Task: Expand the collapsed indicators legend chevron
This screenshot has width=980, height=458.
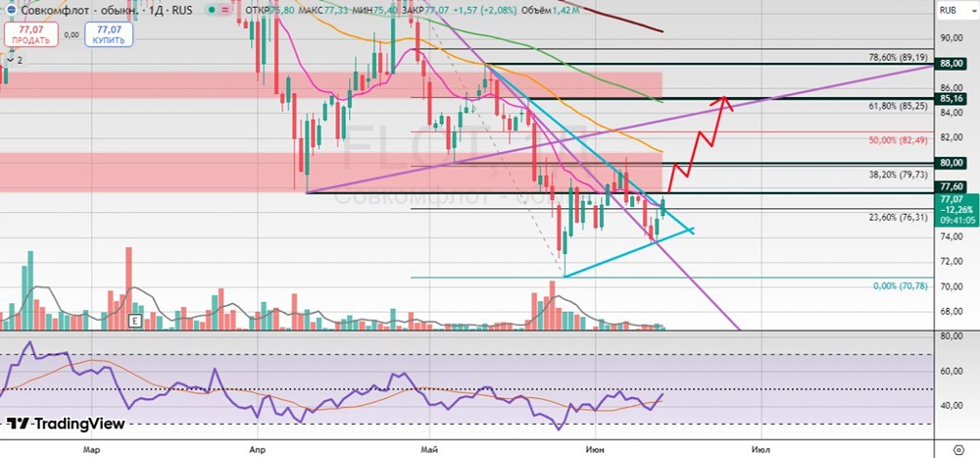Action: [10, 60]
